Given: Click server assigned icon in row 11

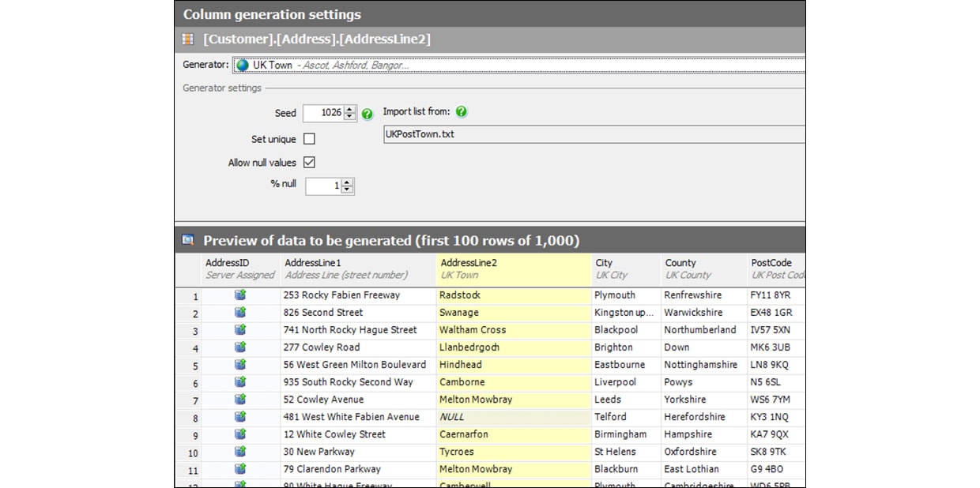Looking at the screenshot, I should coord(240,468).
